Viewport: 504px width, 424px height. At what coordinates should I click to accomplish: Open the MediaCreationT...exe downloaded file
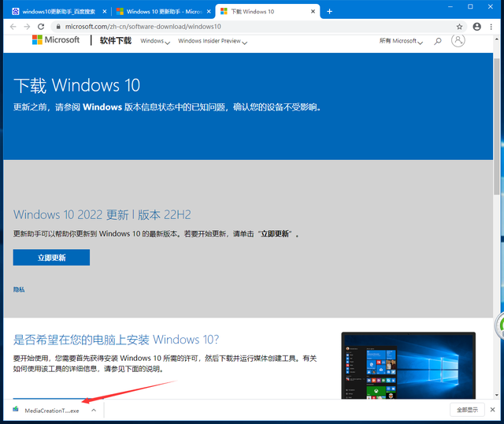(52, 411)
